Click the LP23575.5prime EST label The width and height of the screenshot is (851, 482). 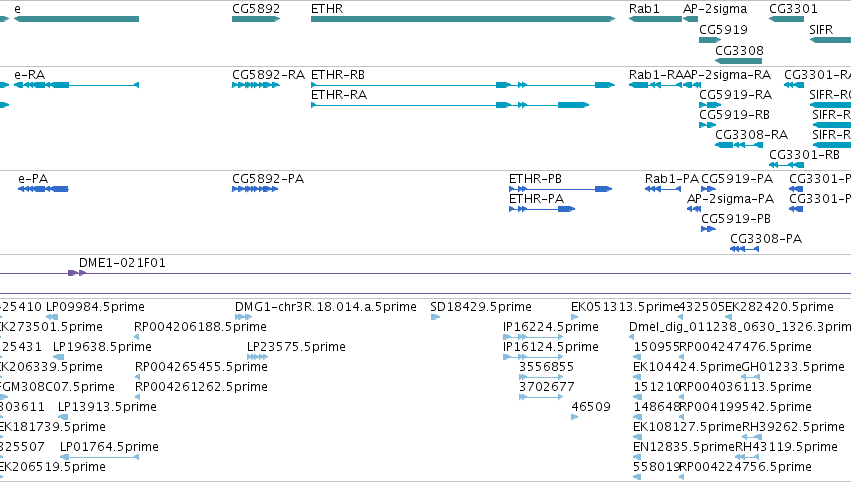pyautogui.click(x=296, y=347)
